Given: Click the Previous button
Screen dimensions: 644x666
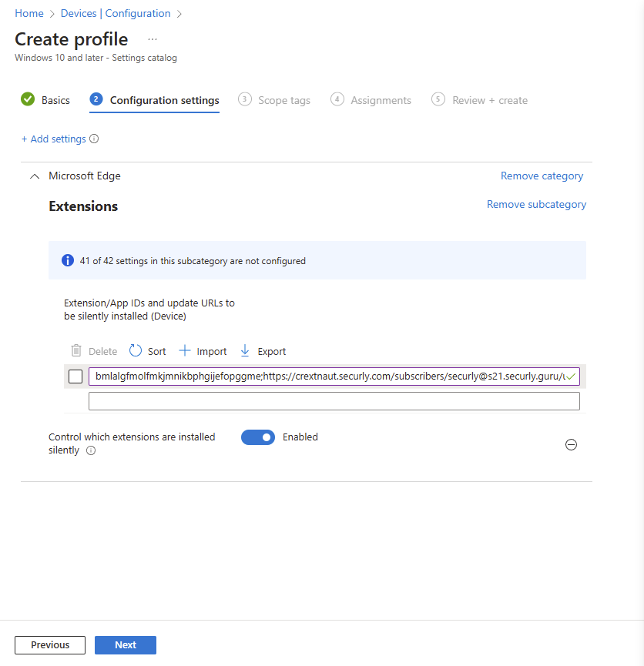Looking at the screenshot, I should (x=50, y=644).
